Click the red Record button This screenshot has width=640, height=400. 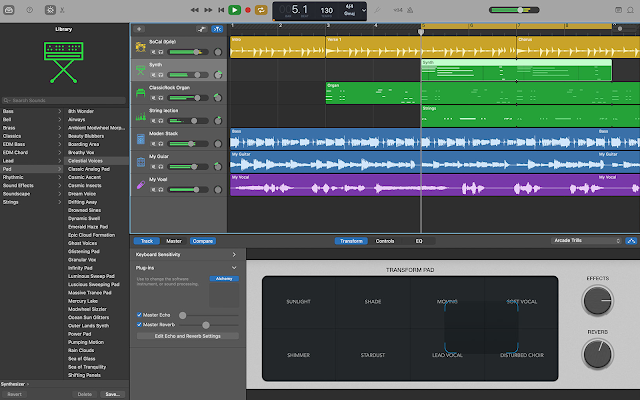point(249,9)
